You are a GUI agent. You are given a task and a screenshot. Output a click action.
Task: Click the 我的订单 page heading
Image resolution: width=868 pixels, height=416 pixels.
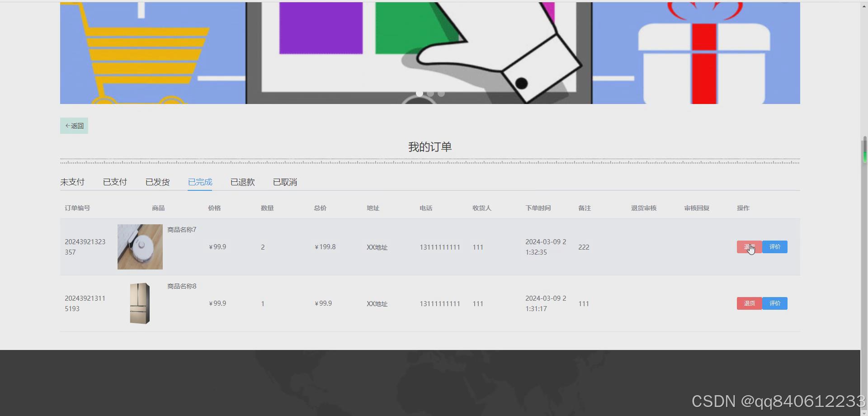pyautogui.click(x=430, y=147)
